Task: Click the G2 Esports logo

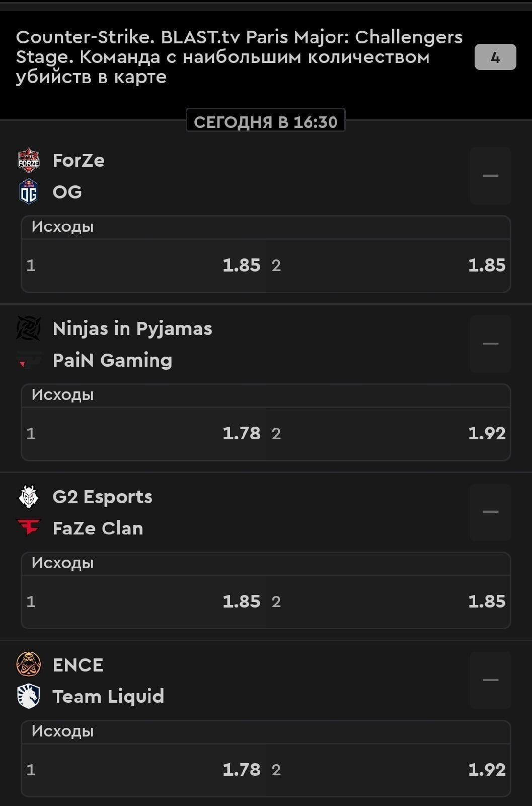Action: tap(29, 497)
